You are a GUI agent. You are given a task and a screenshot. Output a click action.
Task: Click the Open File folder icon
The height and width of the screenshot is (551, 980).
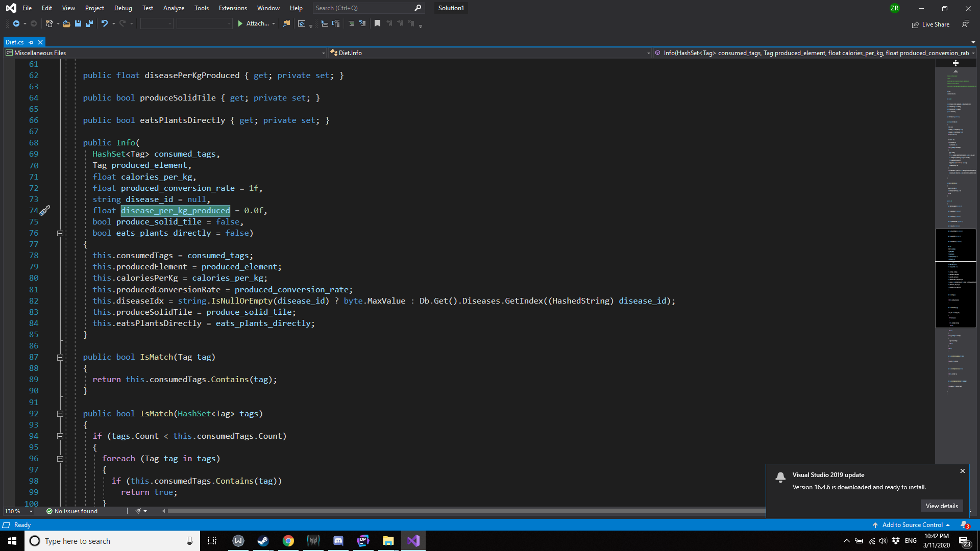pos(66,23)
